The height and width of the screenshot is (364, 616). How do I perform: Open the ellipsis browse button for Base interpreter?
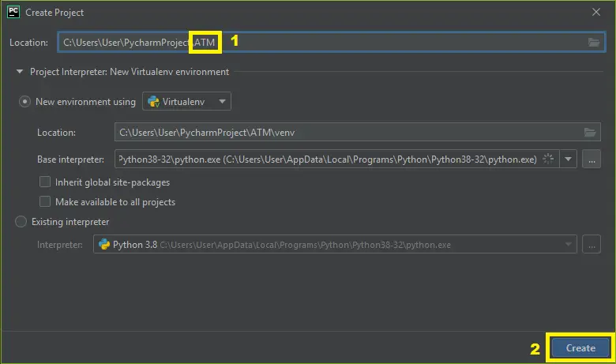coord(592,159)
